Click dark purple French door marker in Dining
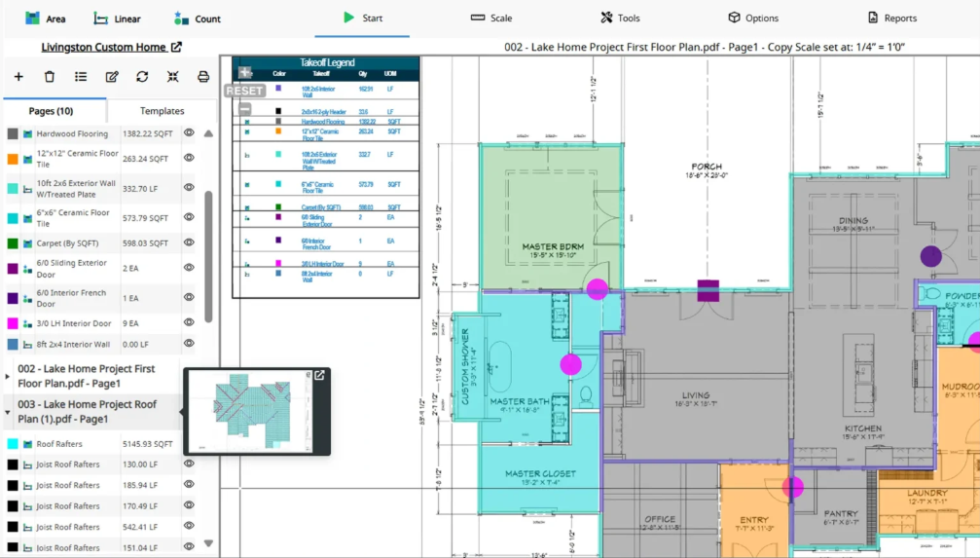The height and width of the screenshot is (558, 980). [x=930, y=255]
